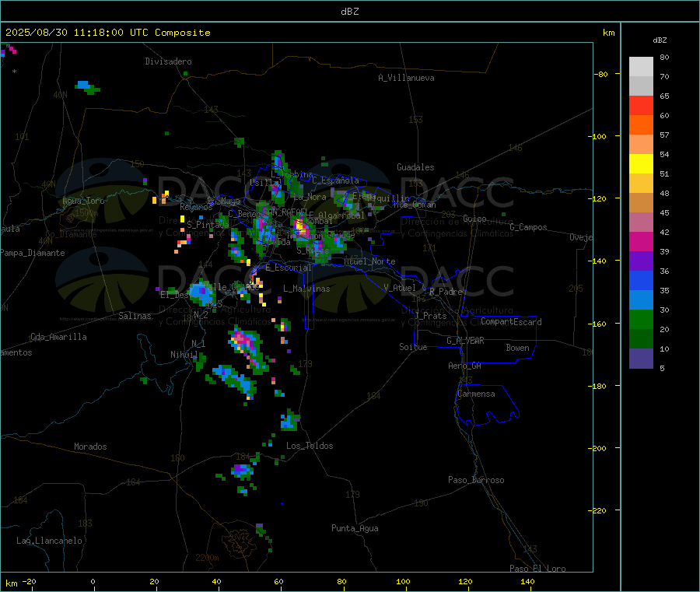Click the CompantEscard map label
This screenshot has height=592, width=700.
pos(511,322)
